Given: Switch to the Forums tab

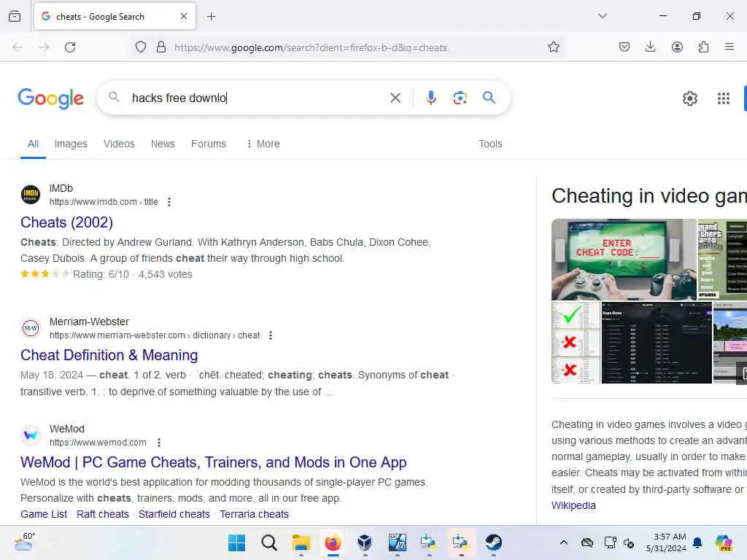Looking at the screenshot, I should point(209,144).
